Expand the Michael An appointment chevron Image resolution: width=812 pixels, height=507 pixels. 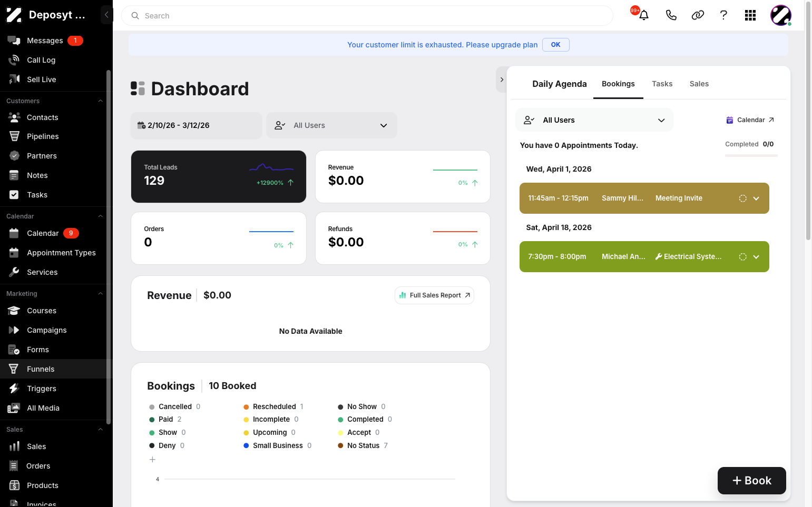[756, 257]
